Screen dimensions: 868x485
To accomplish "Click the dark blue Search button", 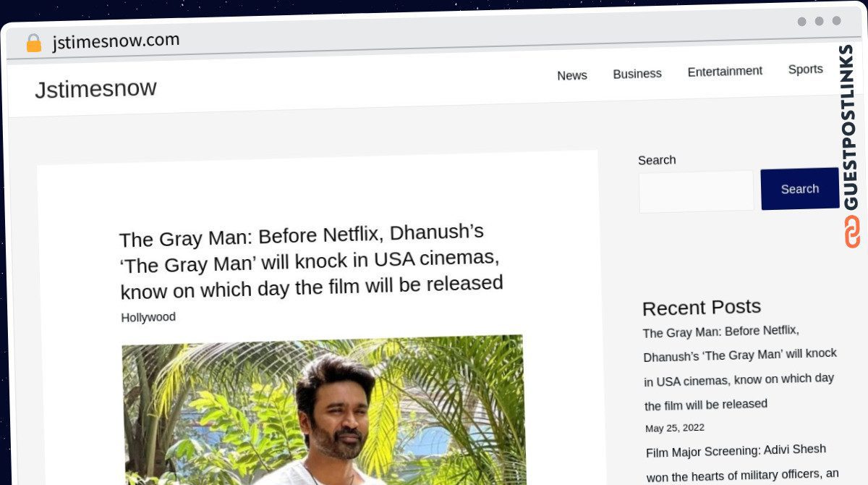I will [800, 189].
